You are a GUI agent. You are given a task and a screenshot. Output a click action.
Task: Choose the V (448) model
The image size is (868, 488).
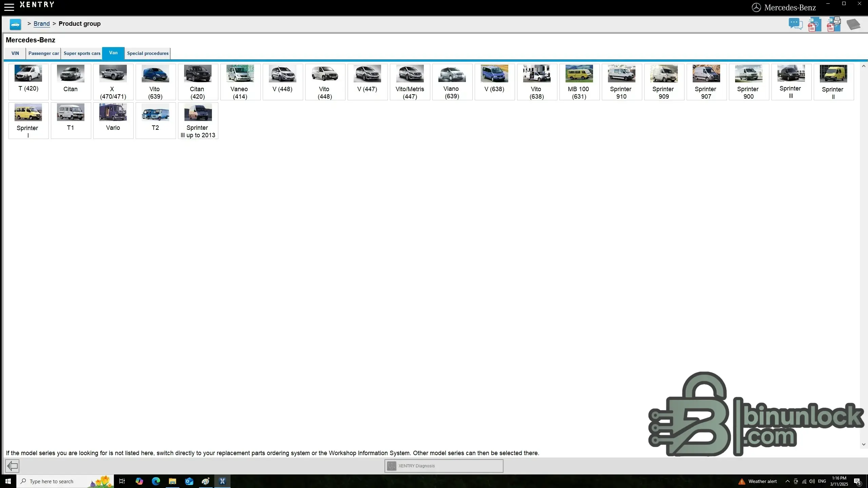[283, 82]
